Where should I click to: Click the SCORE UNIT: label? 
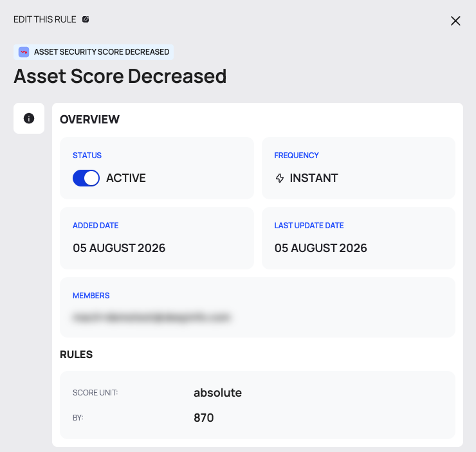(x=95, y=393)
